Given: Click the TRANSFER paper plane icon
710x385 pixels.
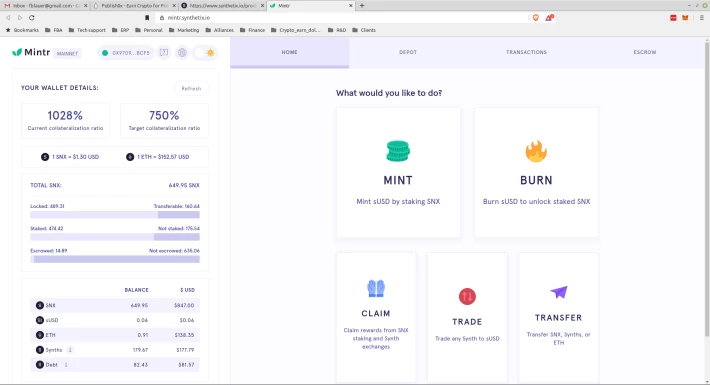Looking at the screenshot, I should click(x=559, y=292).
